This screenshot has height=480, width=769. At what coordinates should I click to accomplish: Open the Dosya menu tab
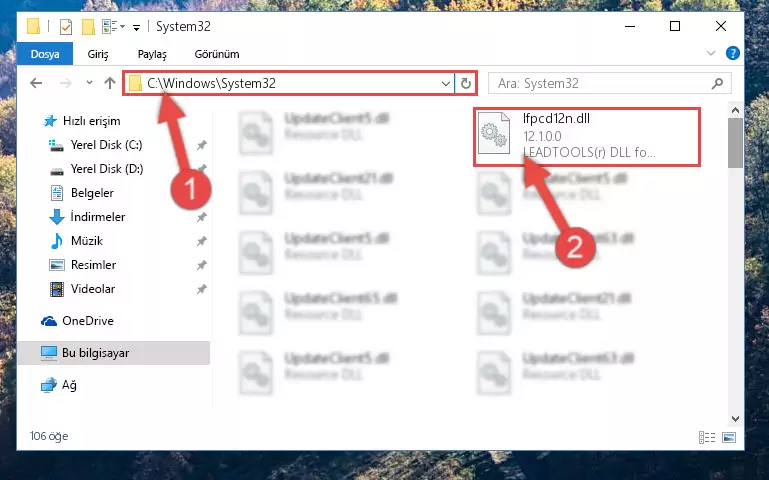coord(45,54)
